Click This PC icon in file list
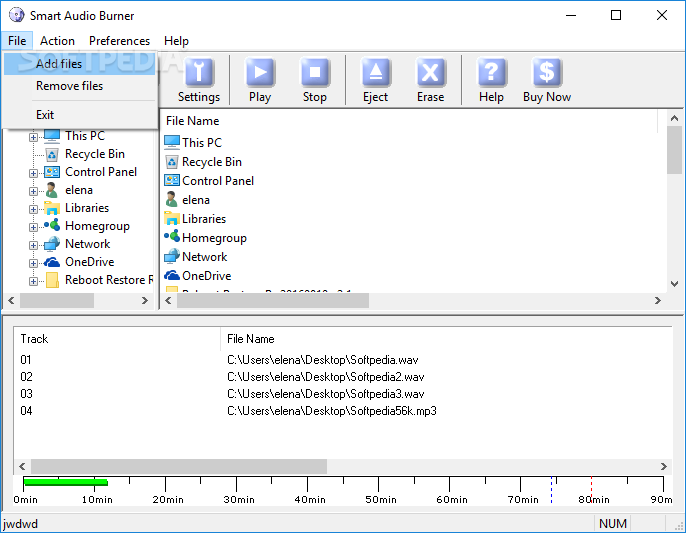686x533 pixels. pos(172,142)
